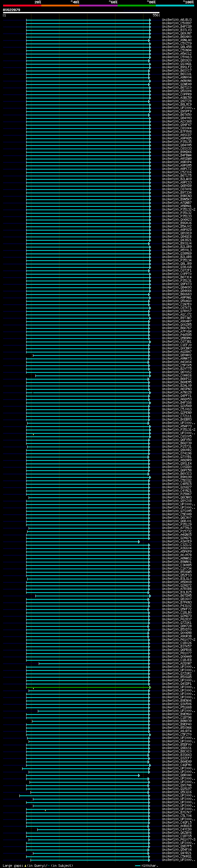Open hit UniRef100_A8JBJ3

pos(177,20)
